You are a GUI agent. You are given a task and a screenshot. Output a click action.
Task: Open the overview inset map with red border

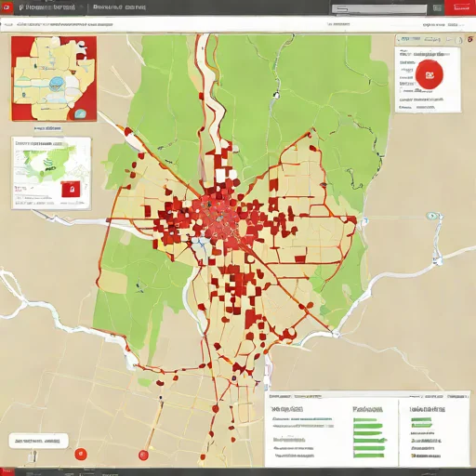(54, 78)
